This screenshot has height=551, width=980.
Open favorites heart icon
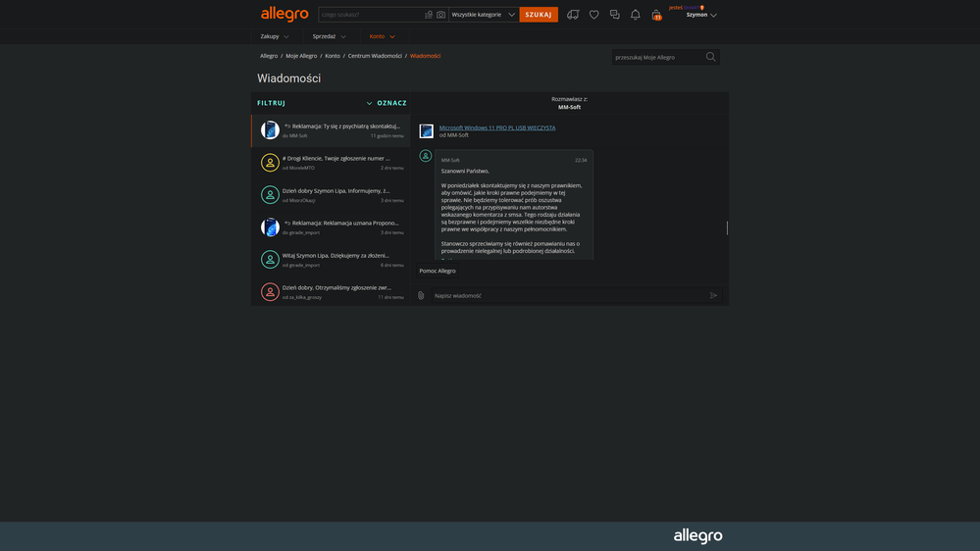point(593,15)
